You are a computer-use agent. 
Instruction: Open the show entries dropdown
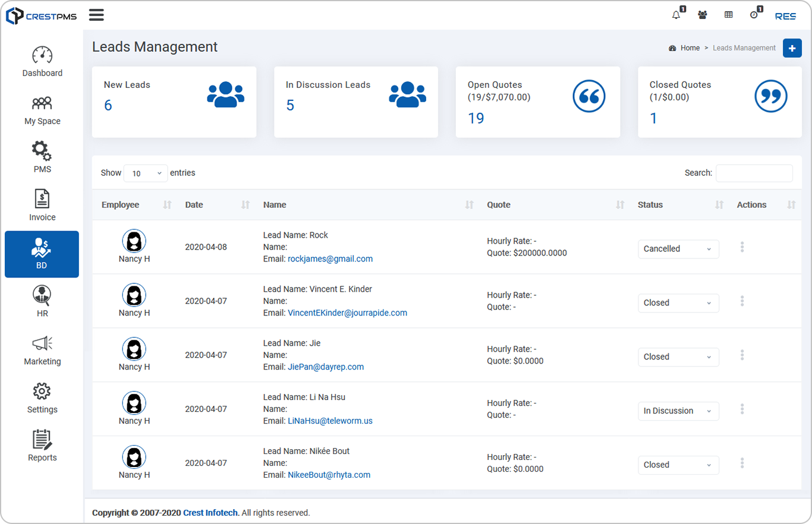pos(146,173)
